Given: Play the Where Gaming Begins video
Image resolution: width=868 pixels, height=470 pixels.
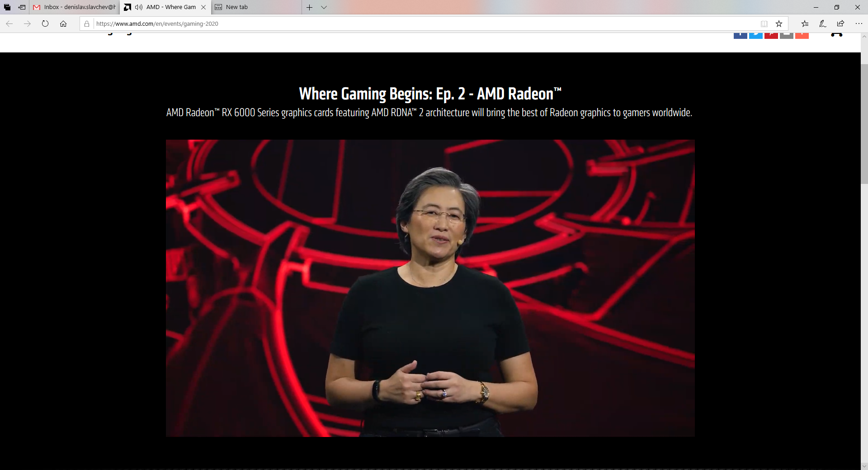Looking at the screenshot, I should point(430,288).
